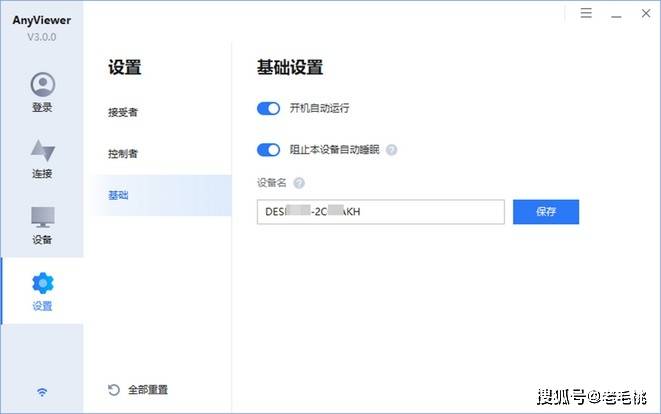
Task: Open the 登录 login profile icon
Action: point(43,85)
